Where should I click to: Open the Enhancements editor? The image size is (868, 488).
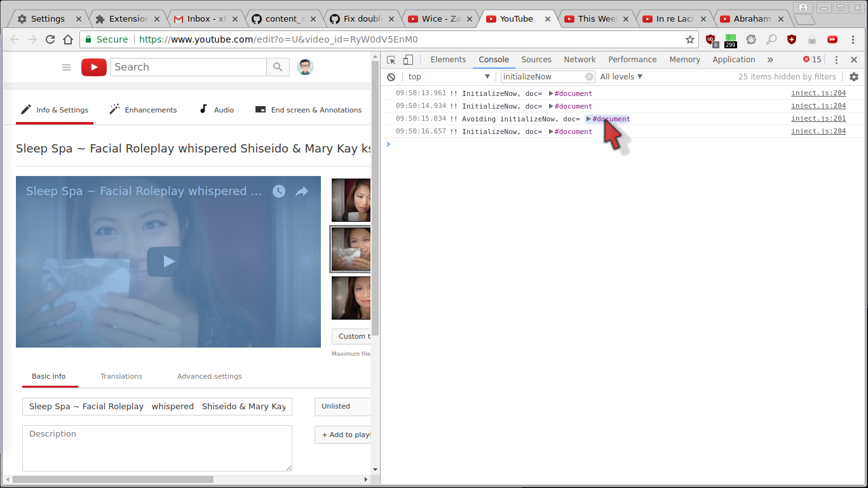pos(143,109)
